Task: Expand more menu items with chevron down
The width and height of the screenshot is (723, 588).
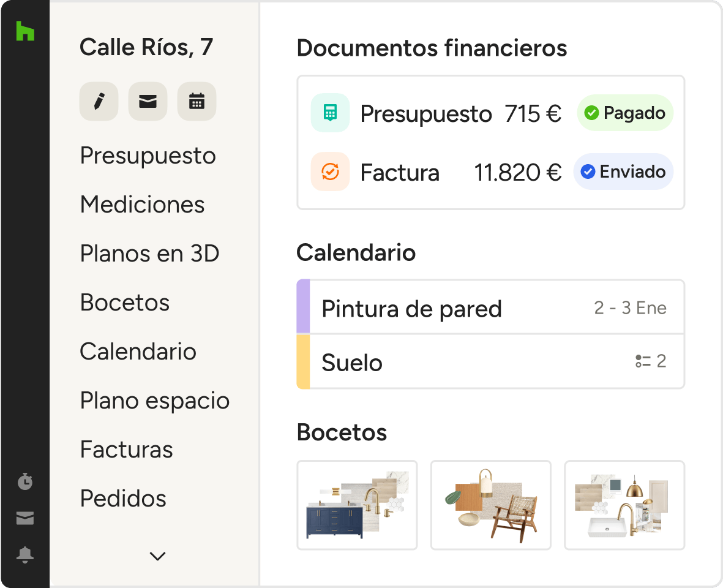Action: tap(157, 556)
